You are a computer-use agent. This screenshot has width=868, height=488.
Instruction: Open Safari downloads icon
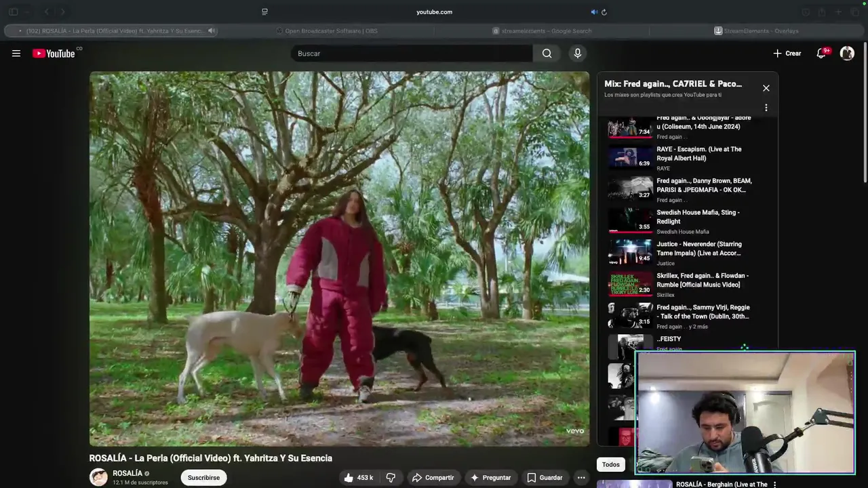[806, 12]
